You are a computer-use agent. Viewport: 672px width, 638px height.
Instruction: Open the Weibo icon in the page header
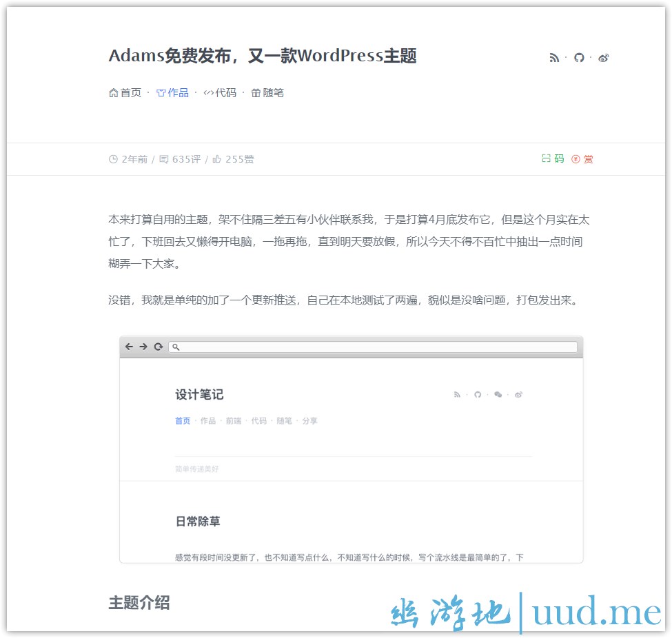604,58
